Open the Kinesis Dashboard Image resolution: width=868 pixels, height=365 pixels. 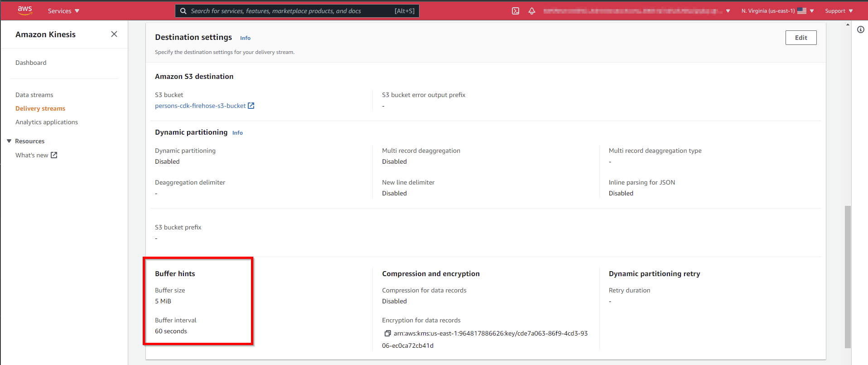click(31, 63)
